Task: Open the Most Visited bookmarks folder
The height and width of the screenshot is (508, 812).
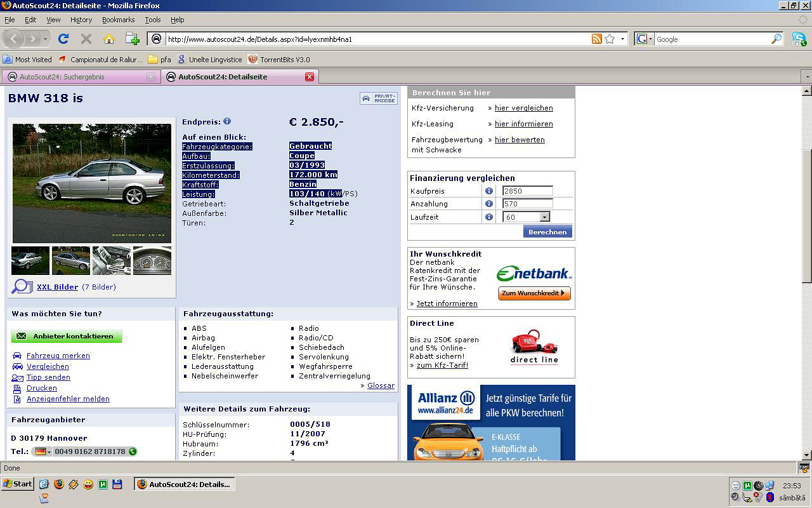Action: click(28, 59)
